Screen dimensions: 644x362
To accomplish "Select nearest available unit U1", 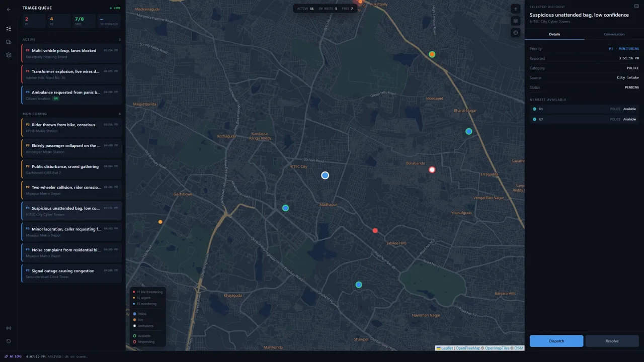I will pyautogui.click(x=584, y=109).
